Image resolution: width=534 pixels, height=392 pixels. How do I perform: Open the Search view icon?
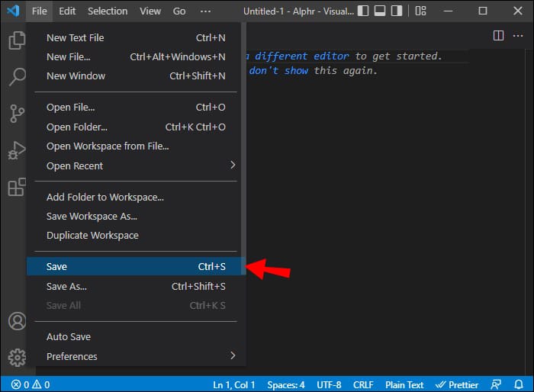coord(16,77)
